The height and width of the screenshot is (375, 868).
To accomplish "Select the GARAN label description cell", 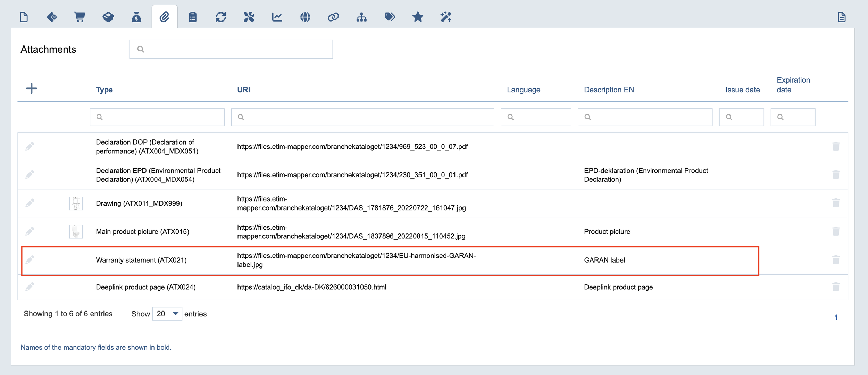I will [x=604, y=260].
